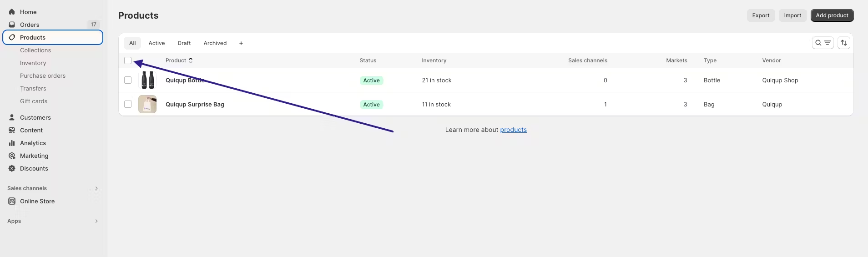
Task: Open Collections in the sidebar
Action: [x=35, y=50]
